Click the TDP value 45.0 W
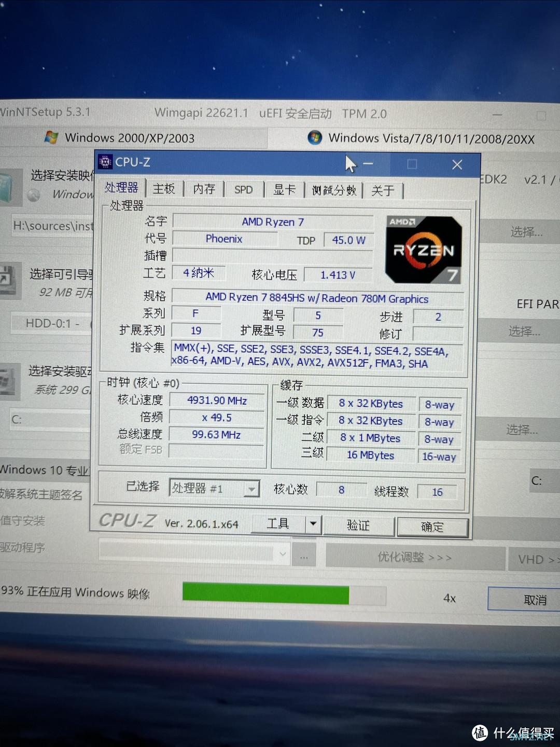The width and height of the screenshot is (560, 747). [348, 240]
